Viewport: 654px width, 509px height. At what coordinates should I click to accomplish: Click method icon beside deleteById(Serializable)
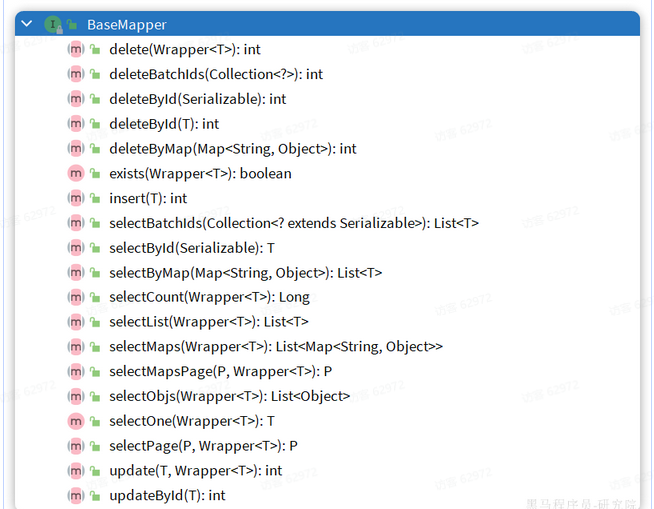click(x=76, y=99)
